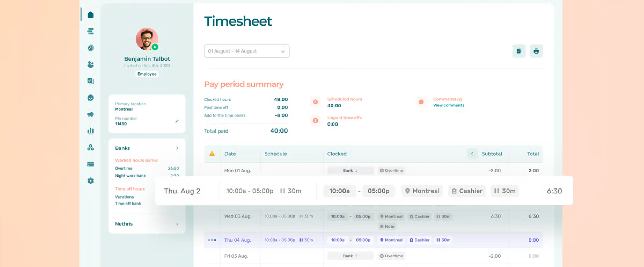Select the Thu 04 Aug row
This screenshot has height=267, width=644.
(237, 240)
